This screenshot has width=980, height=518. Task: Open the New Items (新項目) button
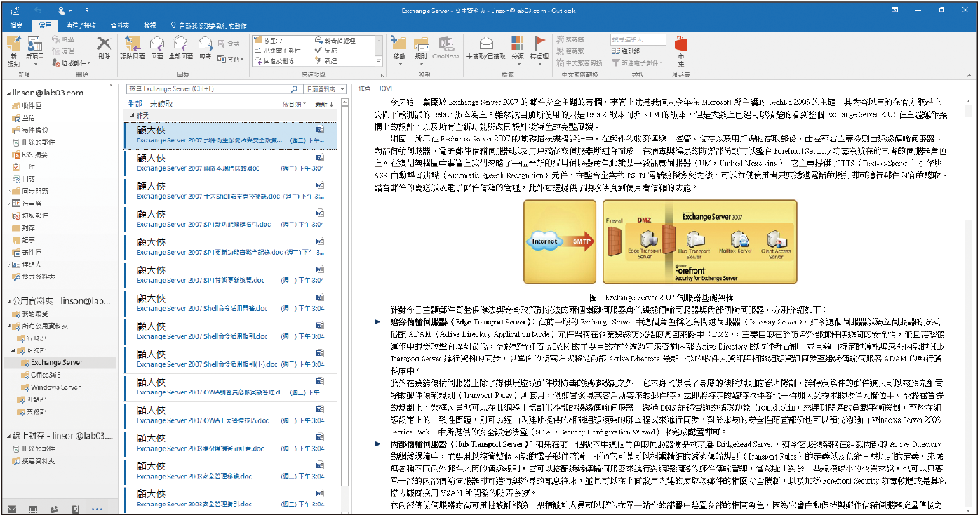35,50
